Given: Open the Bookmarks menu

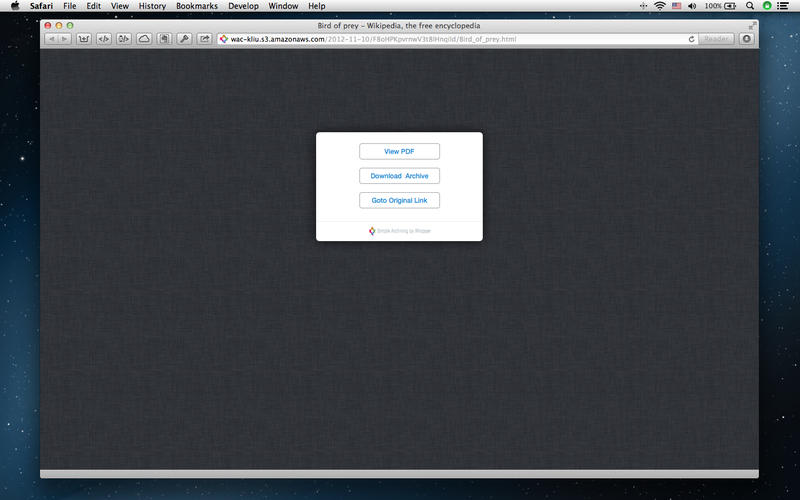Looking at the screenshot, I should (196, 6).
